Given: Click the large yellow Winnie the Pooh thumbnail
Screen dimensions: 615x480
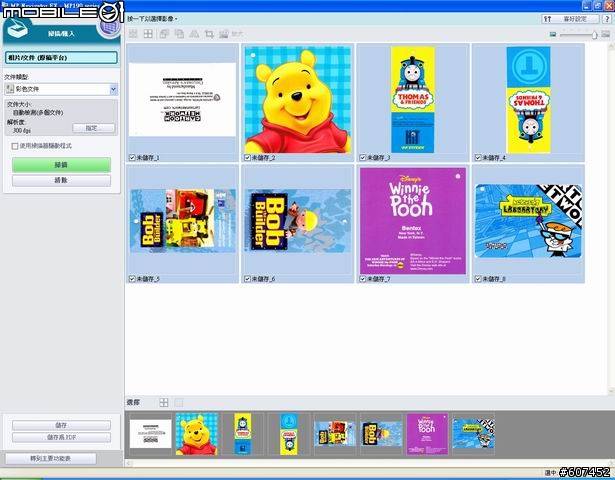Looking at the screenshot, I should coord(298,100).
